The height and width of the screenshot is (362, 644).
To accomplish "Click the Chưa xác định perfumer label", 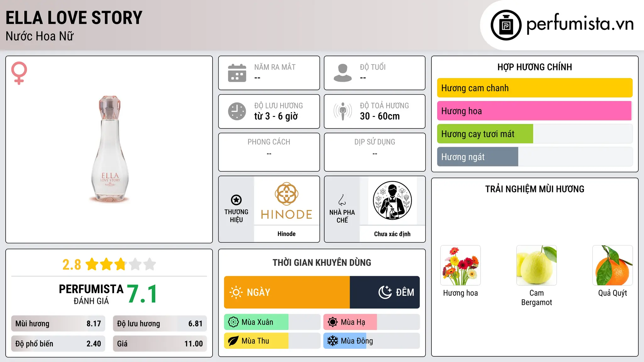I will point(392,234).
